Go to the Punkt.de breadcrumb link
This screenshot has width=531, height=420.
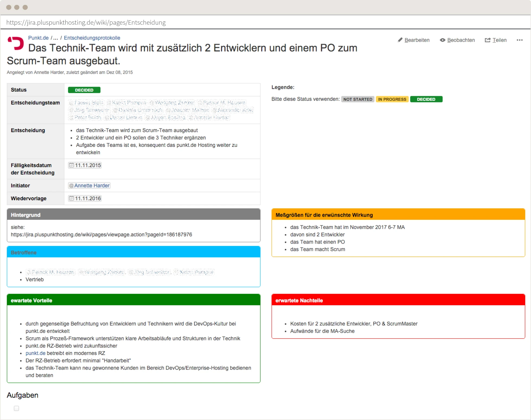tap(39, 38)
